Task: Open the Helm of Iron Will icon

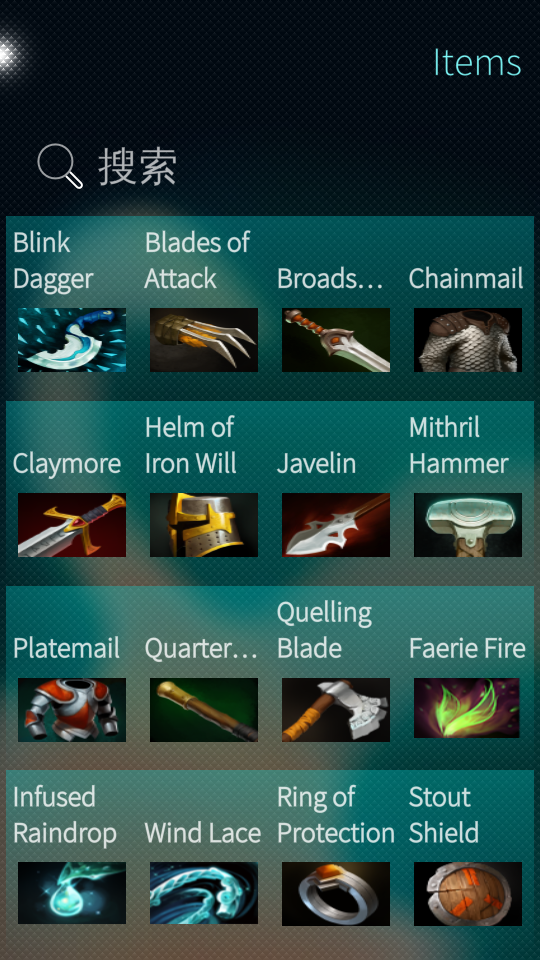Action: [204, 525]
